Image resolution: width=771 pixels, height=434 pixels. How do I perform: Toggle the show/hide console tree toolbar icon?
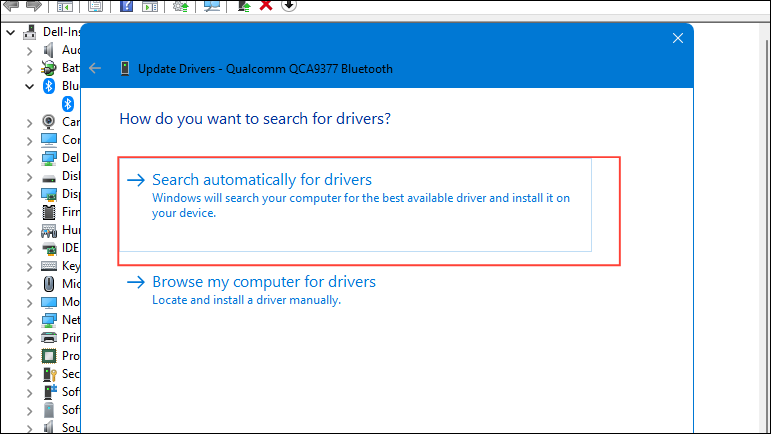coord(64,6)
